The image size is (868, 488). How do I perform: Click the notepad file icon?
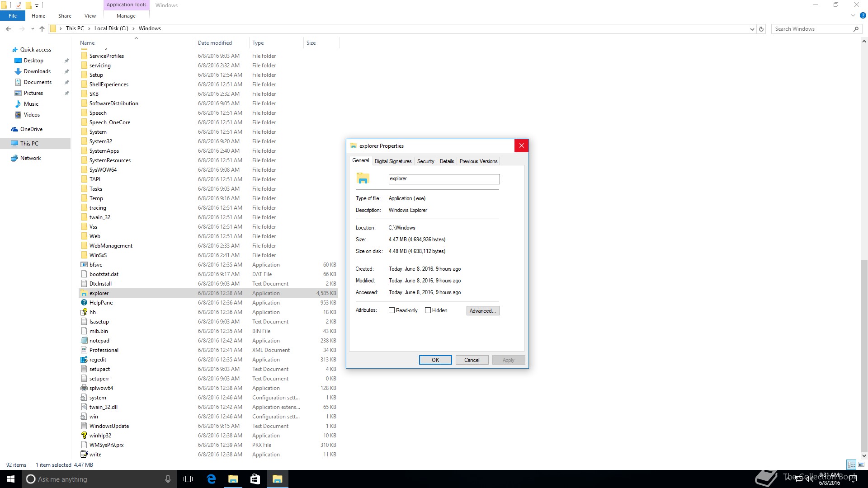(x=84, y=341)
